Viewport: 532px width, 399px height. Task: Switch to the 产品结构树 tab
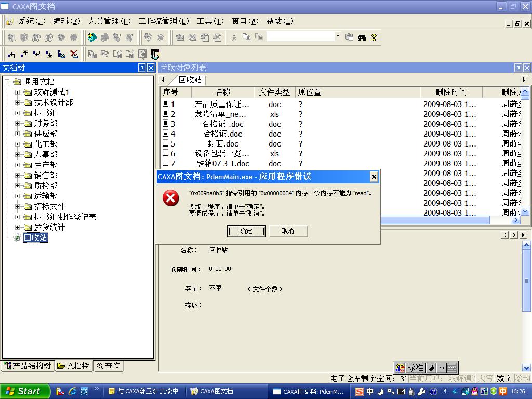point(28,366)
